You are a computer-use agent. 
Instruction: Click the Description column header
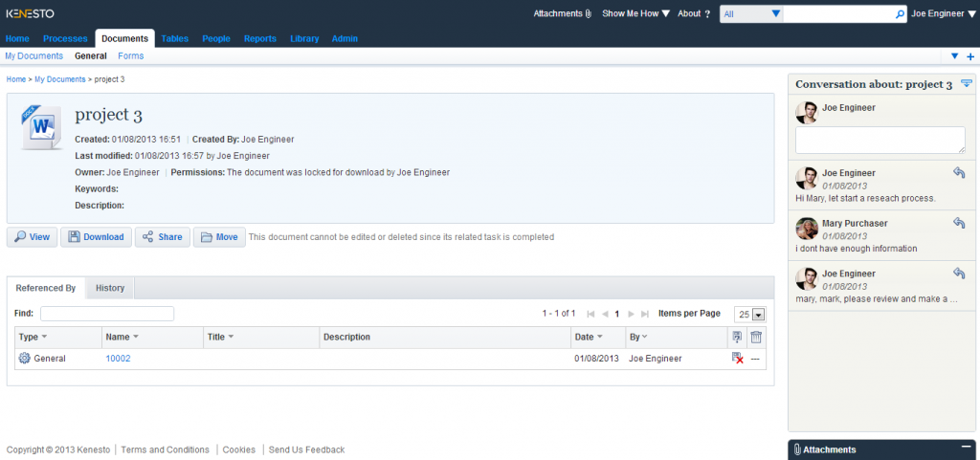pos(346,337)
